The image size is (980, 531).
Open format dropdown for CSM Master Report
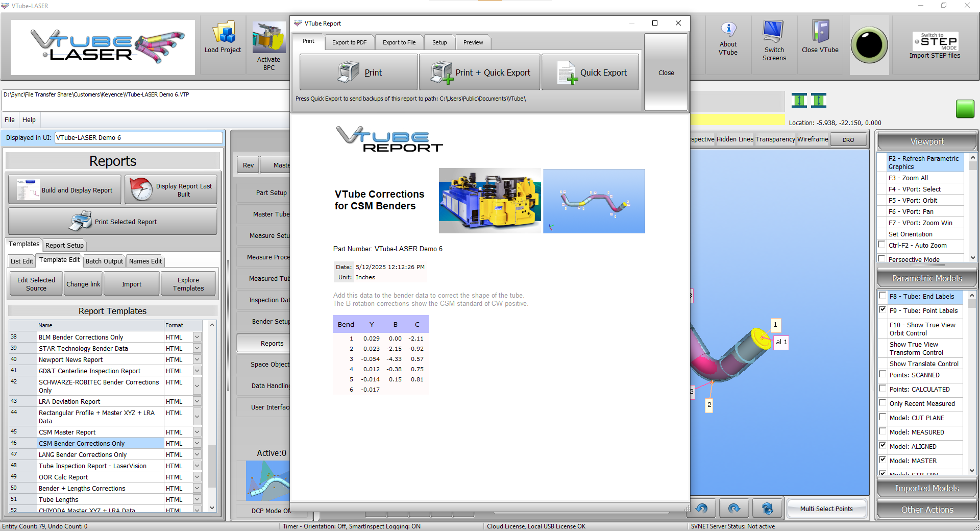pyautogui.click(x=197, y=432)
